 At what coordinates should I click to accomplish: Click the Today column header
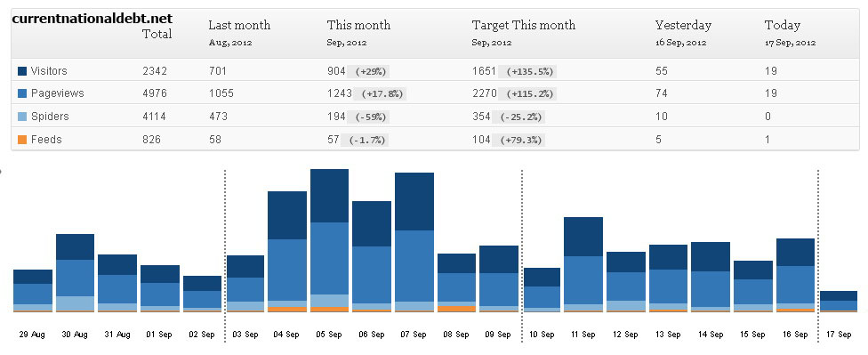pyautogui.click(x=783, y=26)
